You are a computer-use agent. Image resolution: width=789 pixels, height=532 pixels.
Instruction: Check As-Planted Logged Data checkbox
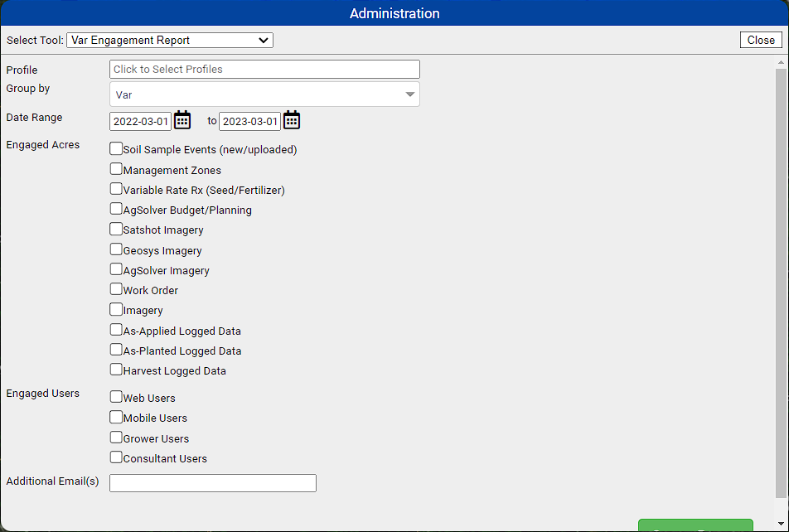click(x=116, y=350)
